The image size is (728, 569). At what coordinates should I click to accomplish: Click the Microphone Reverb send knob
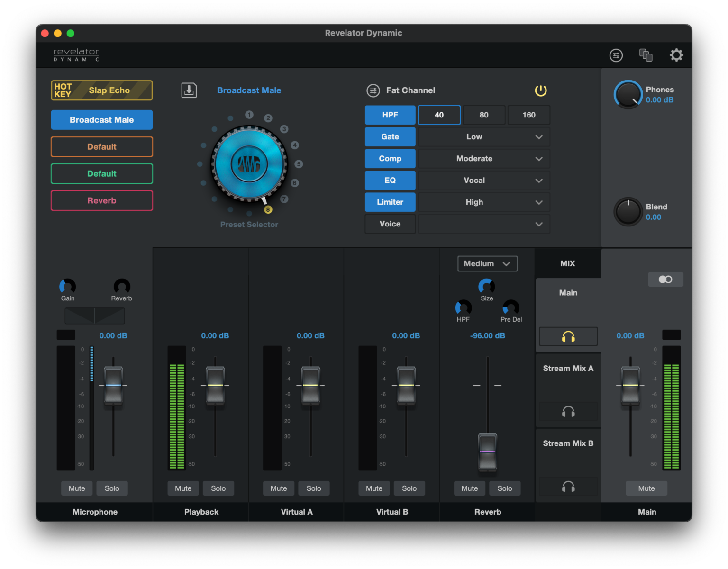(122, 286)
